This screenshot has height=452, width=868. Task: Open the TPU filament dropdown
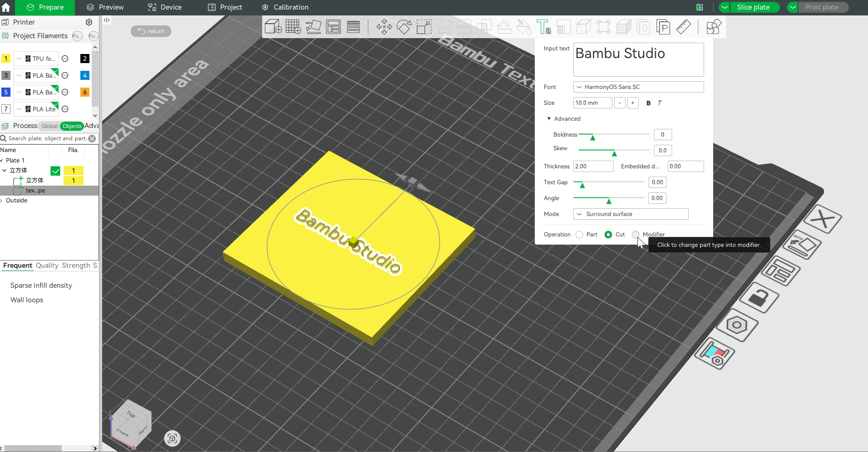[x=19, y=59]
